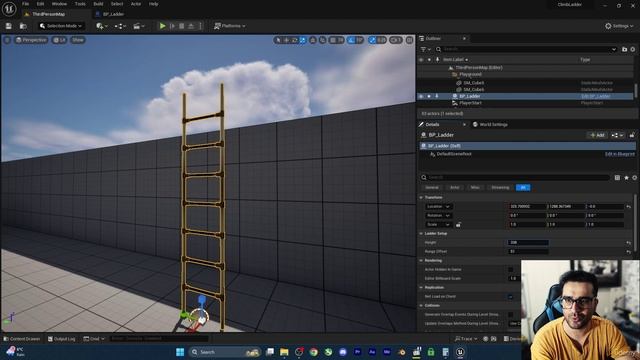The width and height of the screenshot is (640, 360).
Task: Open the Perspective view mode menu
Action: pos(31,40)
